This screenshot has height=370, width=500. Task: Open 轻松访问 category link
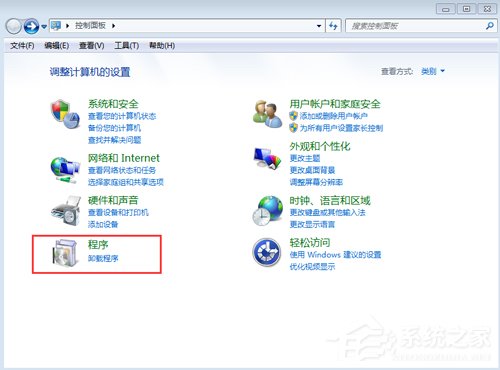pyautogui.click(x=310, y=242)
